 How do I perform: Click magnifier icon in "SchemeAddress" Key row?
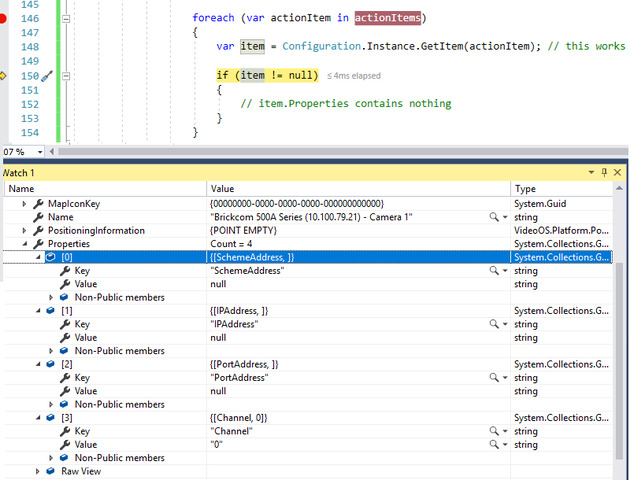tap(494, 271)
